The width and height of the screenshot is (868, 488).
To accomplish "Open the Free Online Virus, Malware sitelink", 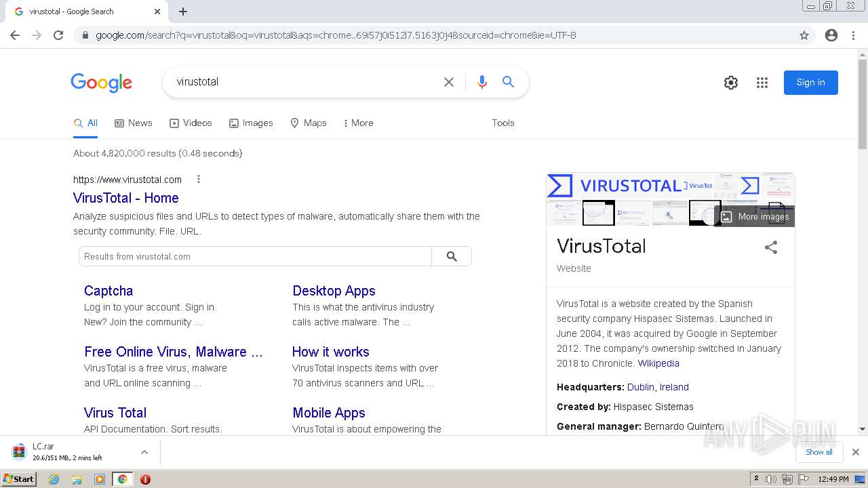I will tap(174, 352).
